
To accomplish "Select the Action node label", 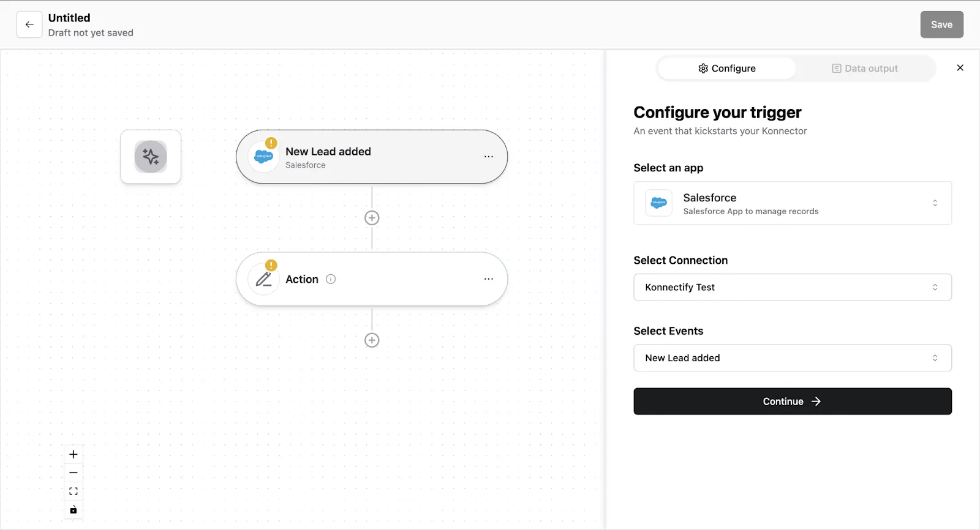I will (302, 279).
